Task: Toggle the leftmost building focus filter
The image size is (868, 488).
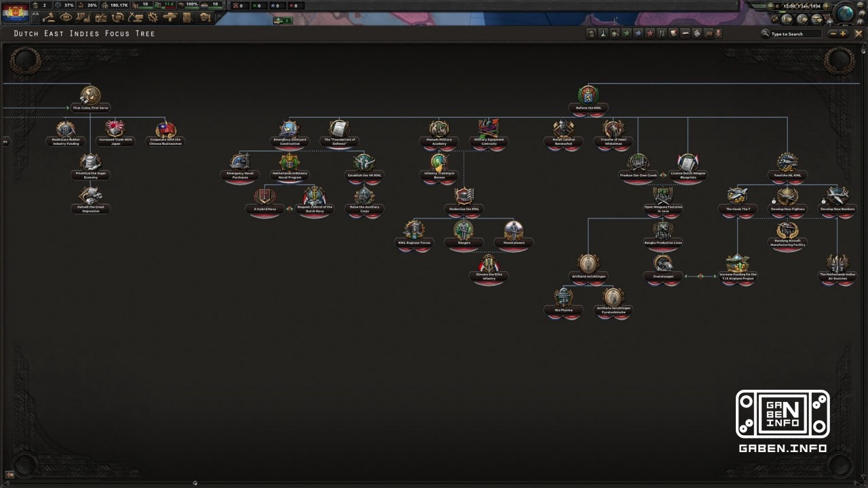Action: 591,33
